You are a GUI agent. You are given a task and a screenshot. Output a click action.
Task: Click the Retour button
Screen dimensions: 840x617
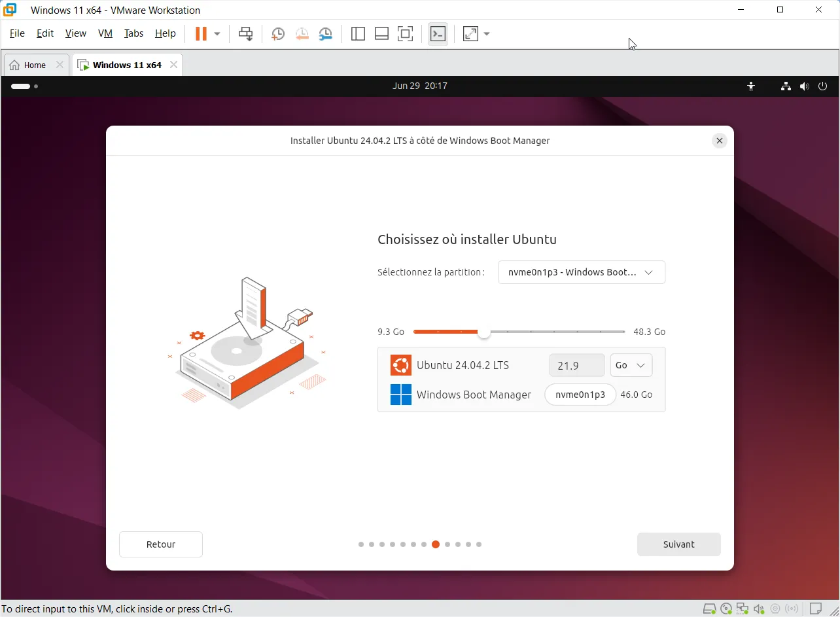pos(161,544)
